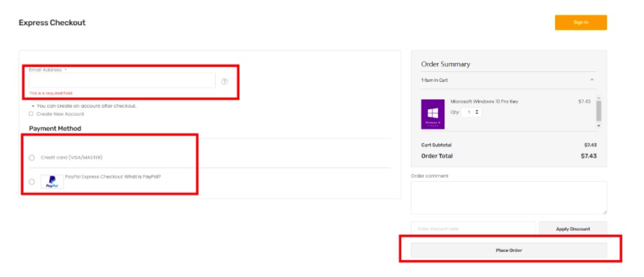Tick the Create New Account checkbox
The image size is (644, 277).
(31, 114)
